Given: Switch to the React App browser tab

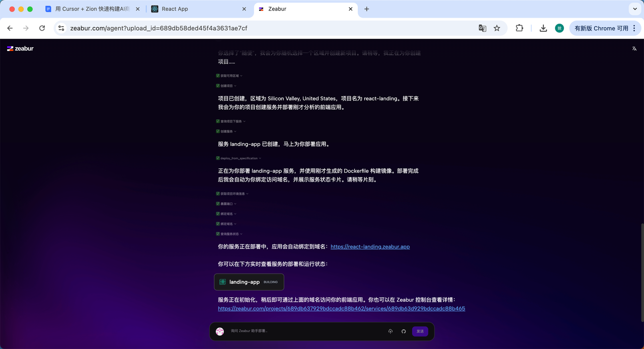Looking at the screenshot, I should click(199, 9).
